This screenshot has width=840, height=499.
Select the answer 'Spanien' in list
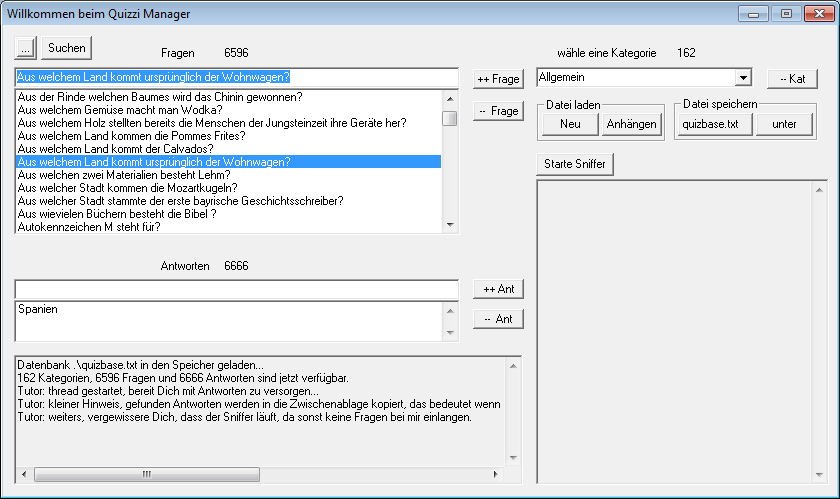pyautogui.click(x=38, y=310)
